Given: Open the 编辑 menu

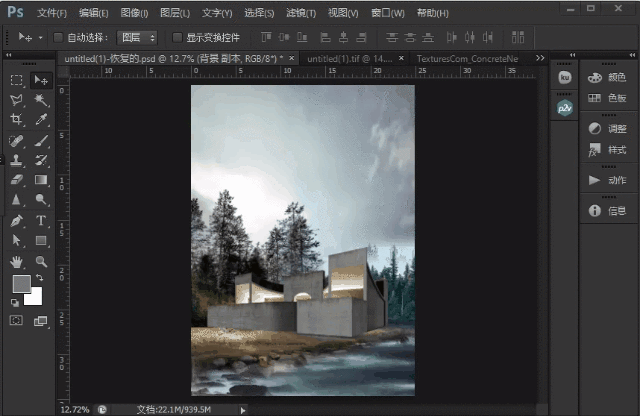Looking at the screenshot, I should coord(93,13).
